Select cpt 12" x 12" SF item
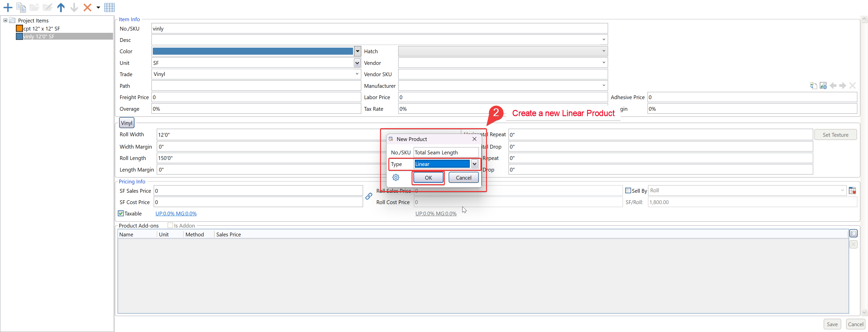 pos(41,29)
